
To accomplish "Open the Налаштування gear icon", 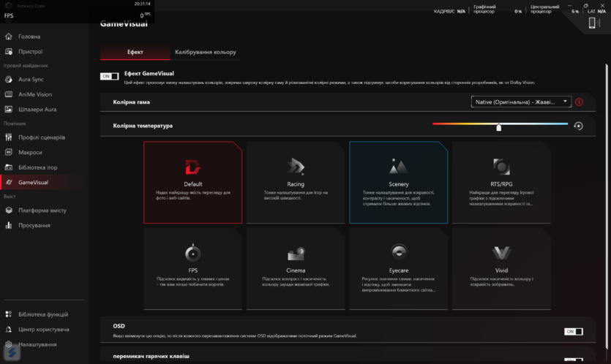I will tap(9, 344).
